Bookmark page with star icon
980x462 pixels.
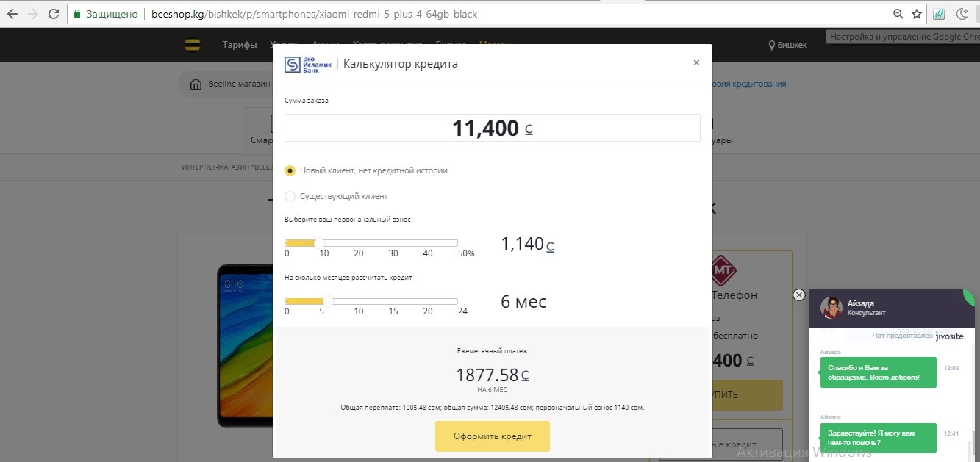[917, 14]
